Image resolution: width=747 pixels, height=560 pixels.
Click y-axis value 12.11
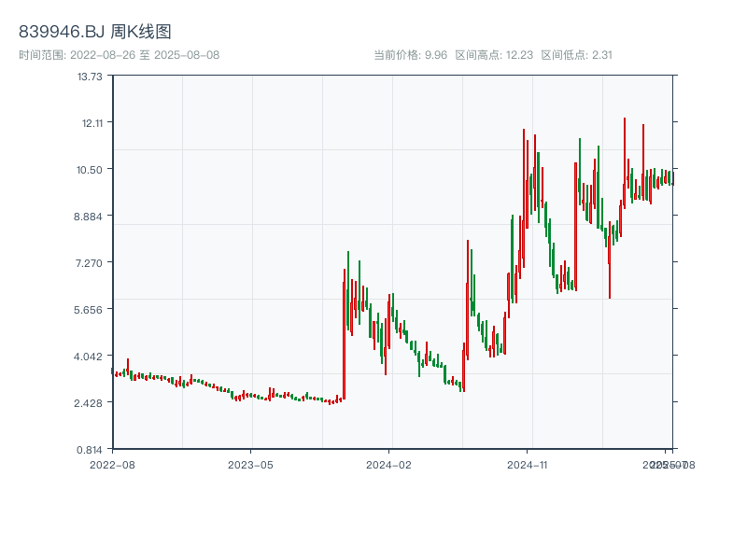(92, 123)
